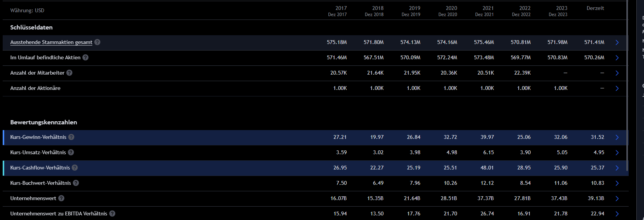Viewport: 644px width, 220px height.
Task: Open chevron for Anzahl der Aktionäre row
Action: (x=617, y=88)
